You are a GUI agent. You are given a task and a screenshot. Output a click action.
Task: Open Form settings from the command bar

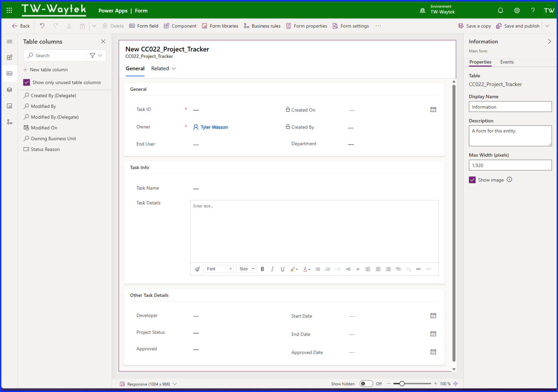coord(351,26)
